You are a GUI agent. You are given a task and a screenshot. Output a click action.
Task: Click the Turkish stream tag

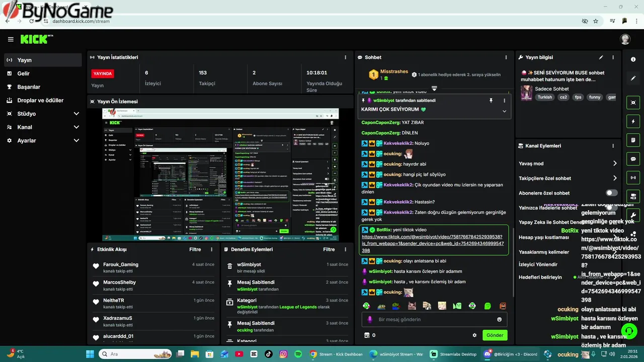[x=544, y=97]
